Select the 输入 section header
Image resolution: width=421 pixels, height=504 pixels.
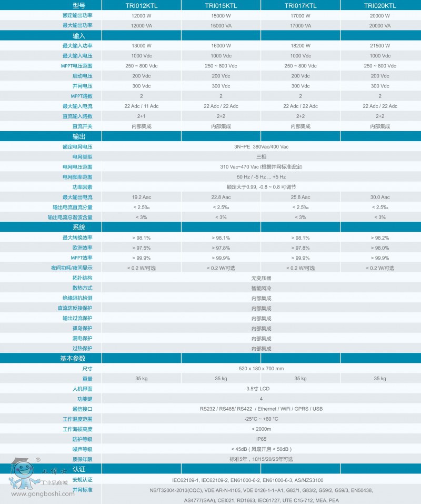[x=78, y=36]
